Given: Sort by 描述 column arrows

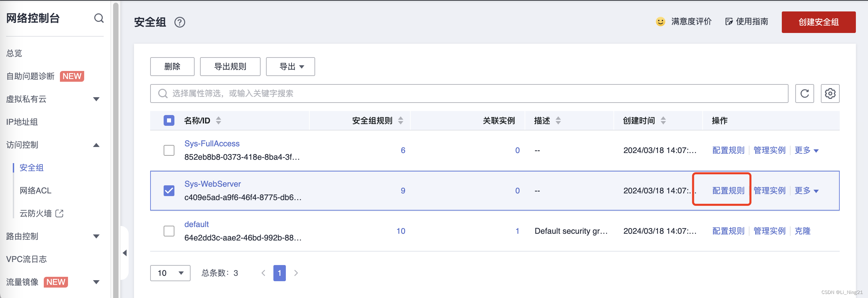Looking at the screenshot, I should (x=558, y=120).
